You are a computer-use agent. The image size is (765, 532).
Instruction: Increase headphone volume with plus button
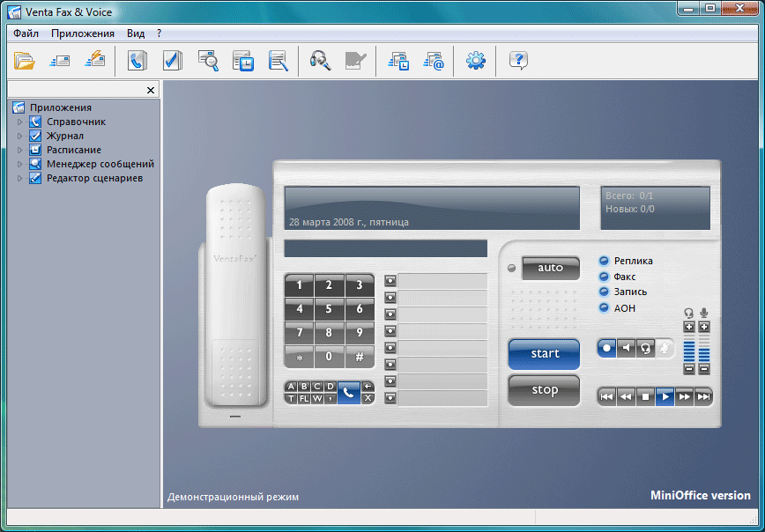[689, 328]
